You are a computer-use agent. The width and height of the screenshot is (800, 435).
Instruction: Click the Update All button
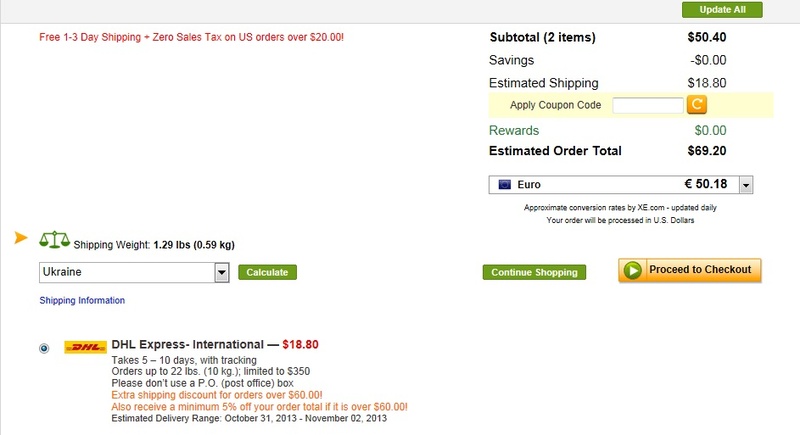(722, 10)
